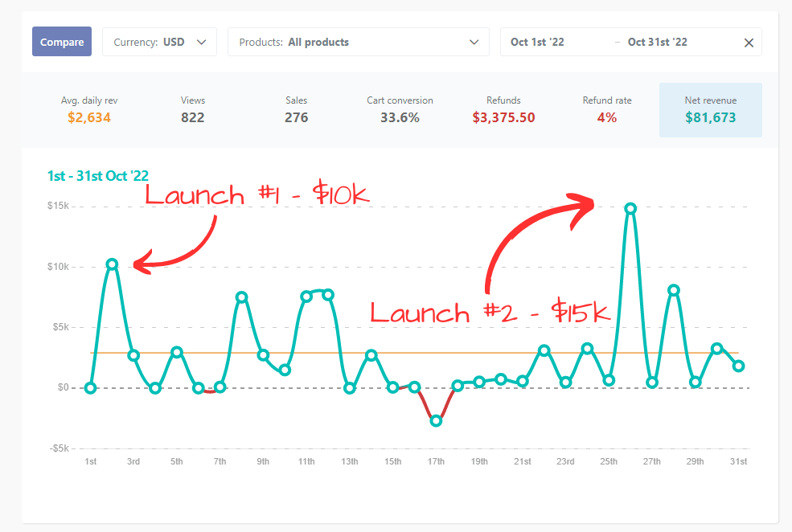Click the orange average revenue line
This screenshot has height=532, width=792.
pyautogui.click(x=482, y=353)
